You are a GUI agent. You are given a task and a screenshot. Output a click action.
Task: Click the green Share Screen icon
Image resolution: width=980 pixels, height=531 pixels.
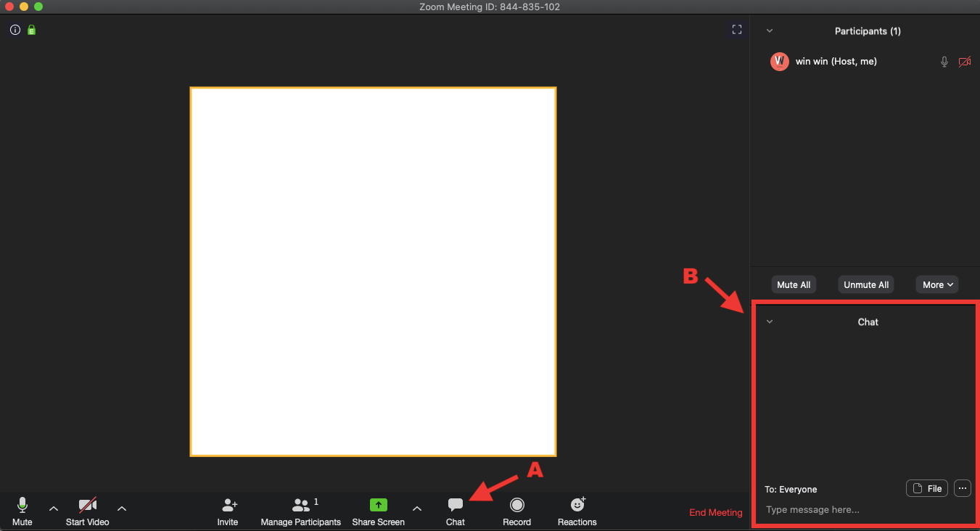click(379, 506)
